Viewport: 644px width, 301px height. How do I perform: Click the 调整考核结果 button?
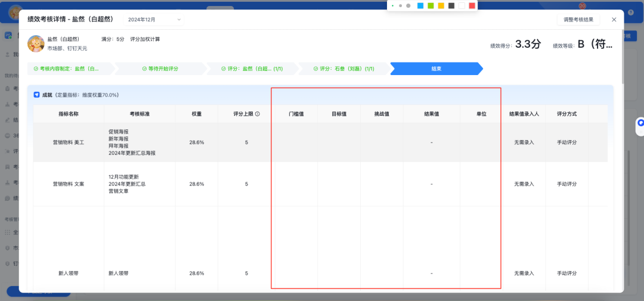click(578, 20)
